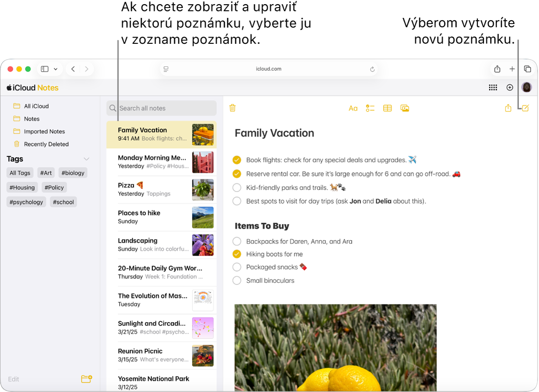Mark Packaged snacks as completed
Image resolution: width=539 pixels, height=392 pixels.
(236, 267)
